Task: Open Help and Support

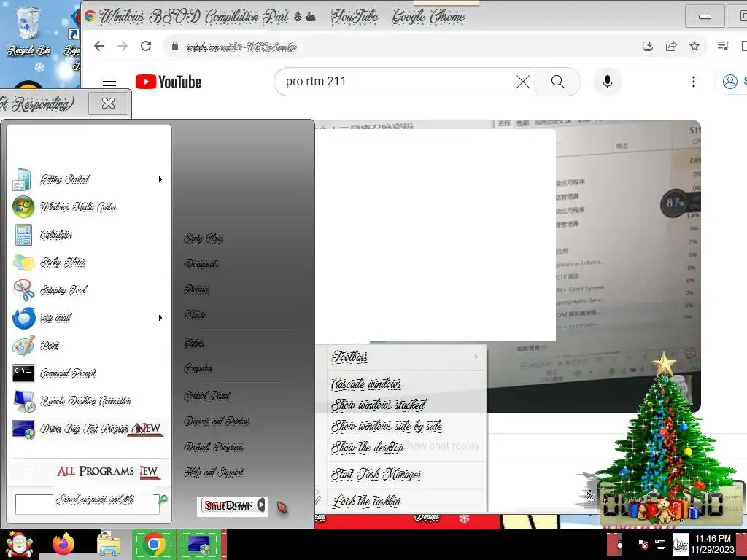Action: [x=214, y=472]
